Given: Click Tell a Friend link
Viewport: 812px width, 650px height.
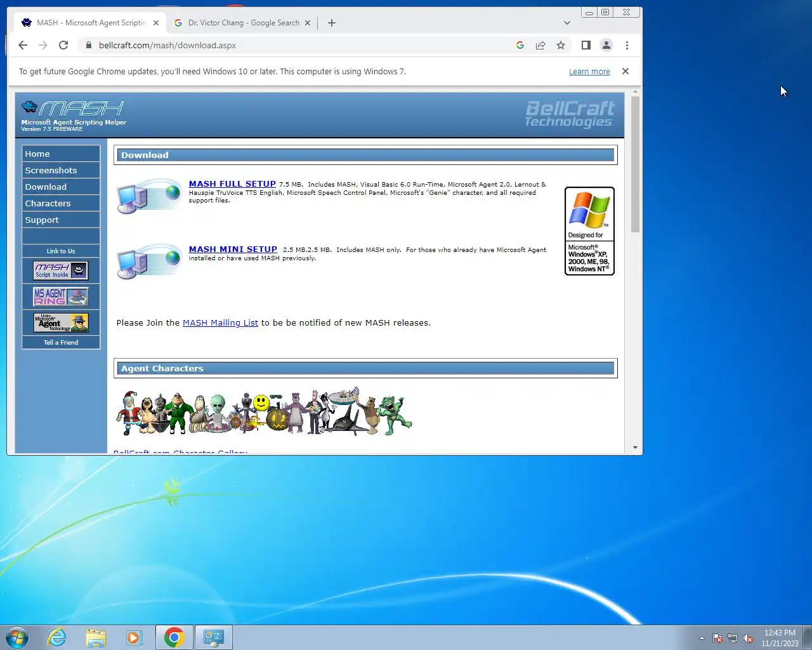Looking at the screenshot, I should point(61,343).
